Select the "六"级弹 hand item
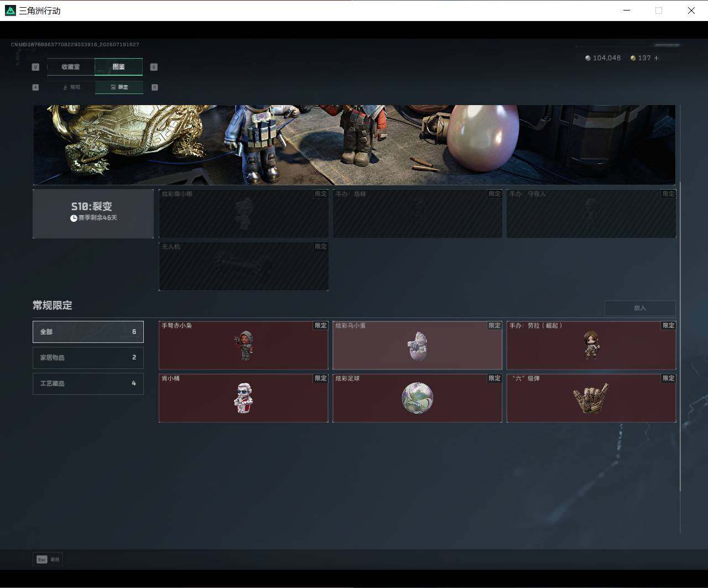708x588 pixels. tap(591, 398)
